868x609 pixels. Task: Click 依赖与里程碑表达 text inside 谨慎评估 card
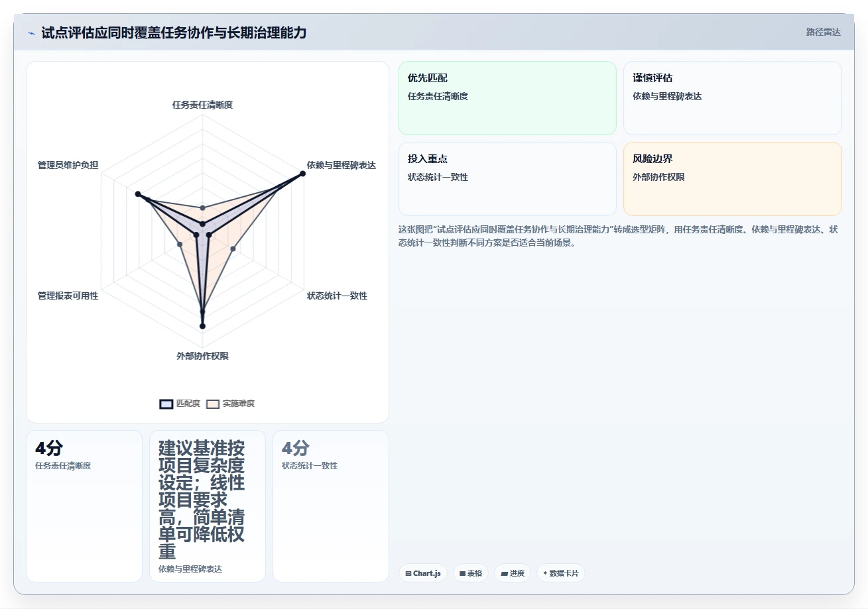tap(667, 96)
